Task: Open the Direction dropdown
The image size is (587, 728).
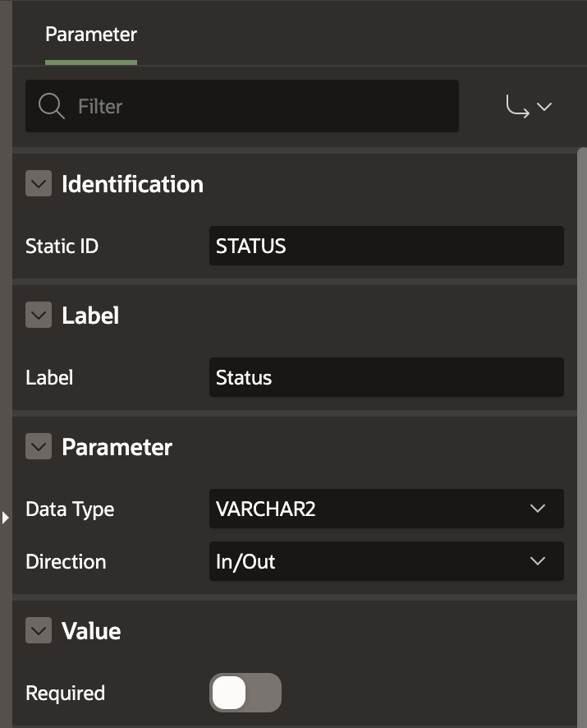Action: tap(386, 561)
